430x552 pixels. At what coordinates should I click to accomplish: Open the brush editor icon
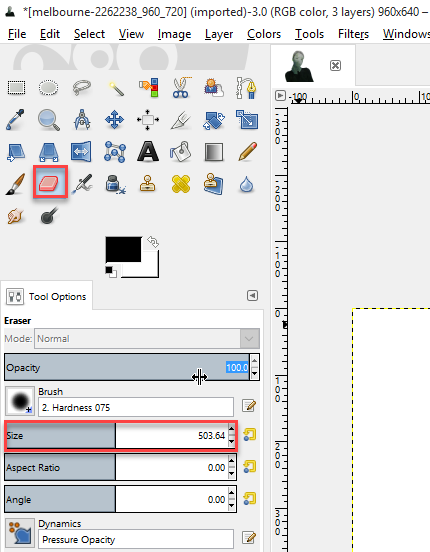tap(249, 406)
